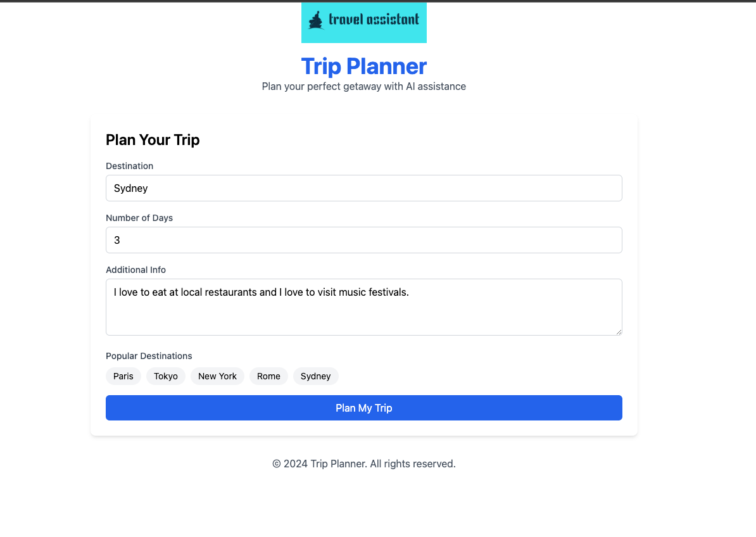
Task: Click the text area resize handle corner
Action: pyautogui.click(x=619, y=332)
